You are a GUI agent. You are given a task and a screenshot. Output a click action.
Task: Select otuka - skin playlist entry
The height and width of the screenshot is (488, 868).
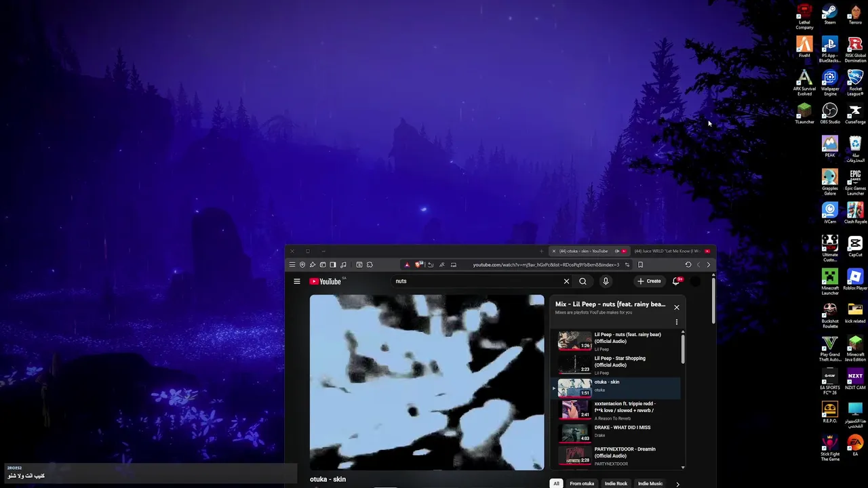point(616,388)
